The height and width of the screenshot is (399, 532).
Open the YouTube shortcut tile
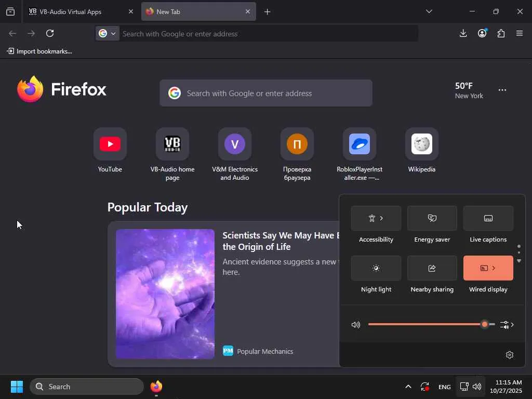pyautogui.click(x=110, y=144)
